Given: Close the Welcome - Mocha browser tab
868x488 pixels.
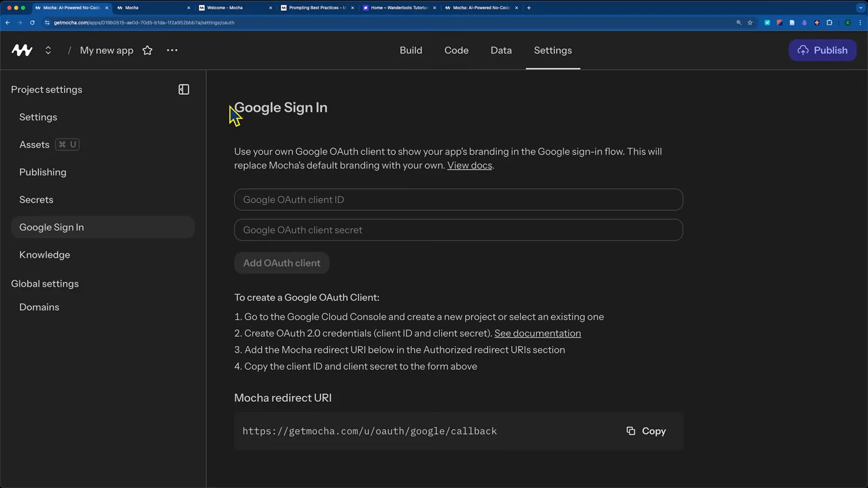Looking at the screenshot, I should pyautogui.click(x=271, y=8).
